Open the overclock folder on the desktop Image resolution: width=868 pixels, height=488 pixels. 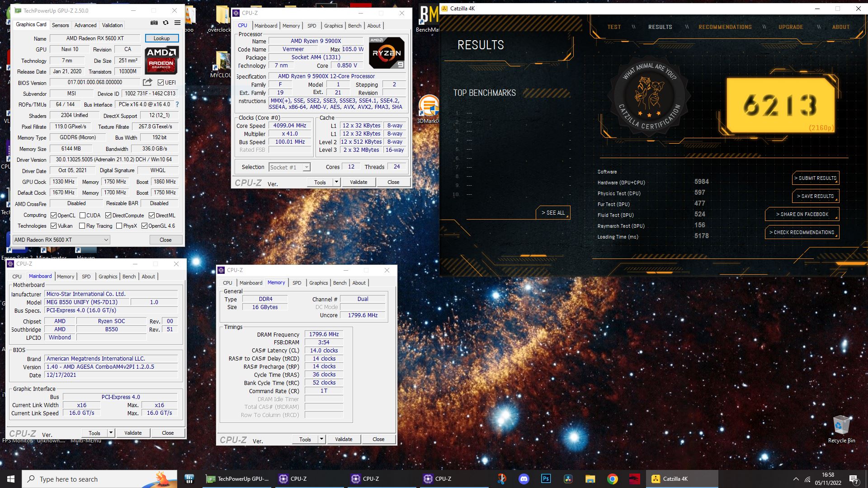click(221, 19)
